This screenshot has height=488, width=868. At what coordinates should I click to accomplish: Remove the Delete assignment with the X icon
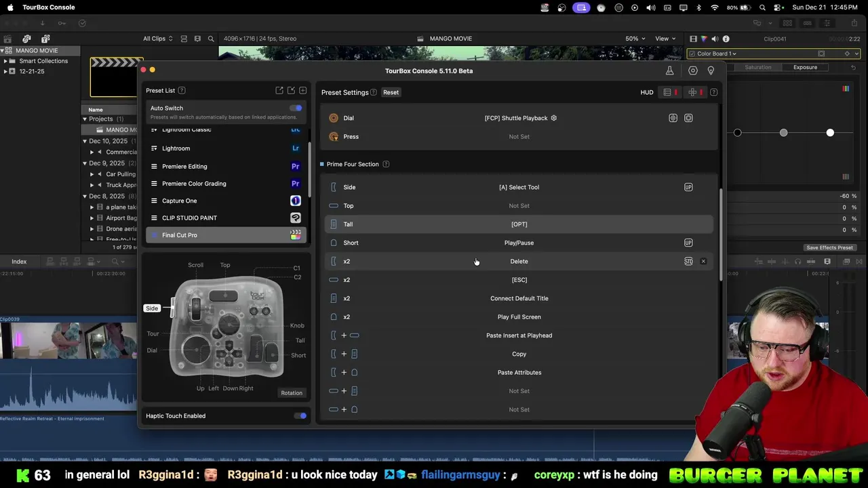[703, 261]
